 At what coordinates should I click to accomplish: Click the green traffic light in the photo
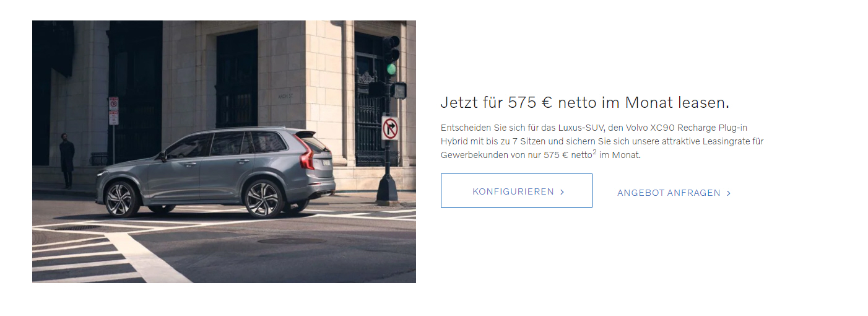(x=391, y=69)
